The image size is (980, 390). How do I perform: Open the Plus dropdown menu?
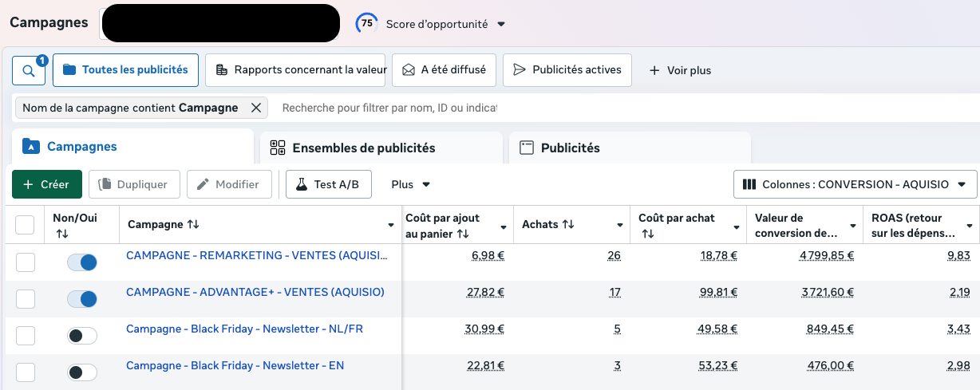click(x=410, y=184)
